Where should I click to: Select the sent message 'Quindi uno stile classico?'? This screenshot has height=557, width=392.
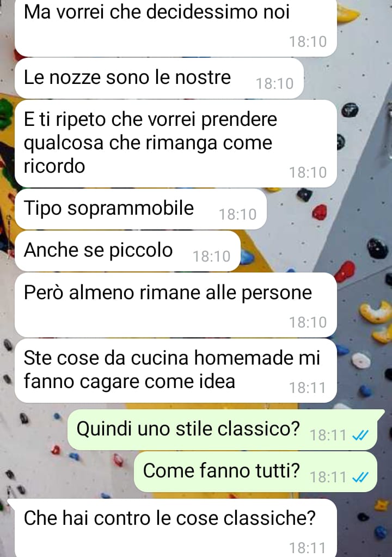[222, 430]
